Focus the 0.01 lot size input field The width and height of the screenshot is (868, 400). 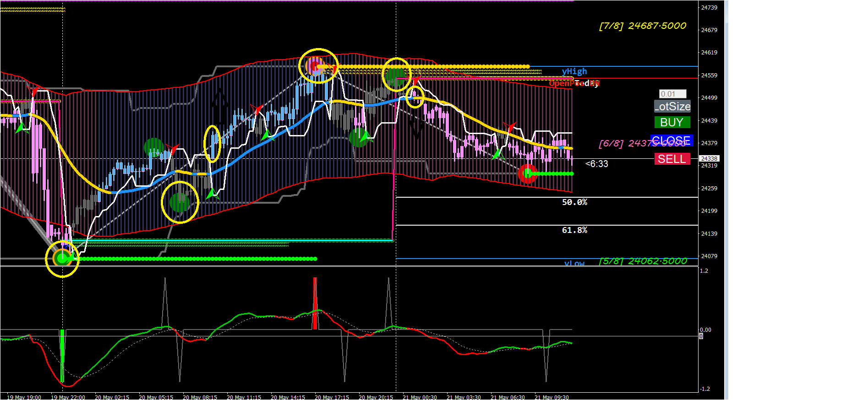(672, 94)
